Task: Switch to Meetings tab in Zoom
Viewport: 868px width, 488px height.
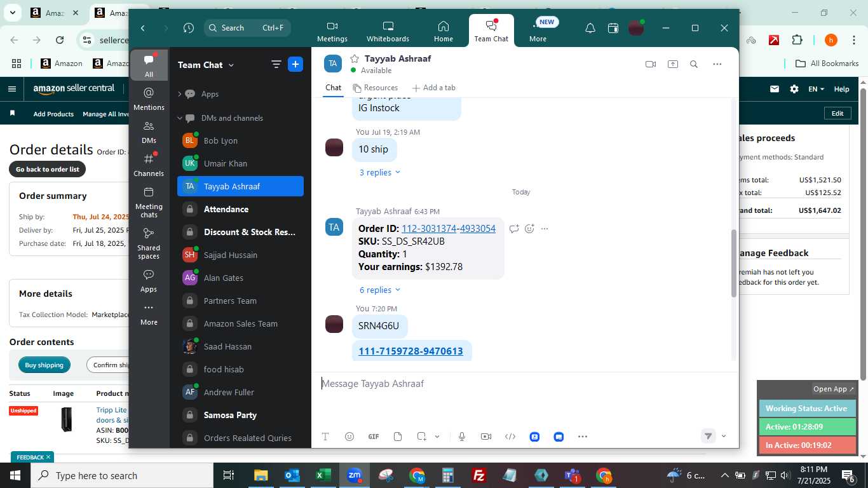Action: (332, 30)
